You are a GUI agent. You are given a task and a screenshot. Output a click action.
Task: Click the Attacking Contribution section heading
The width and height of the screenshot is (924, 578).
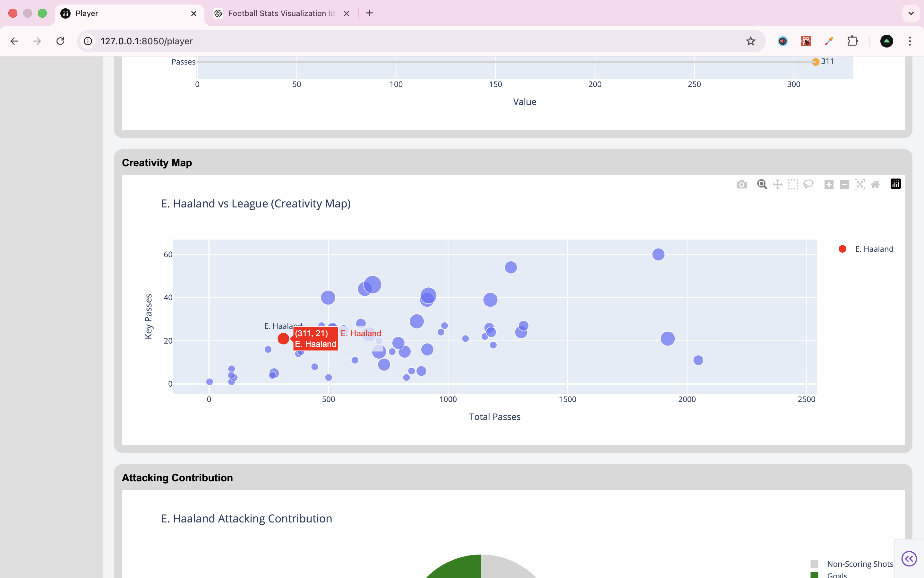pos(177,478)
